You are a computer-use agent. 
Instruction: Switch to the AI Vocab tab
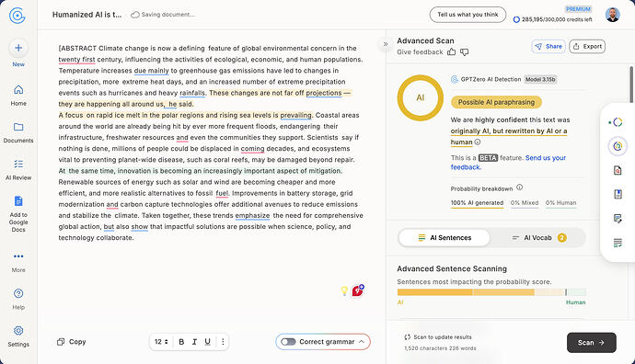537,238
